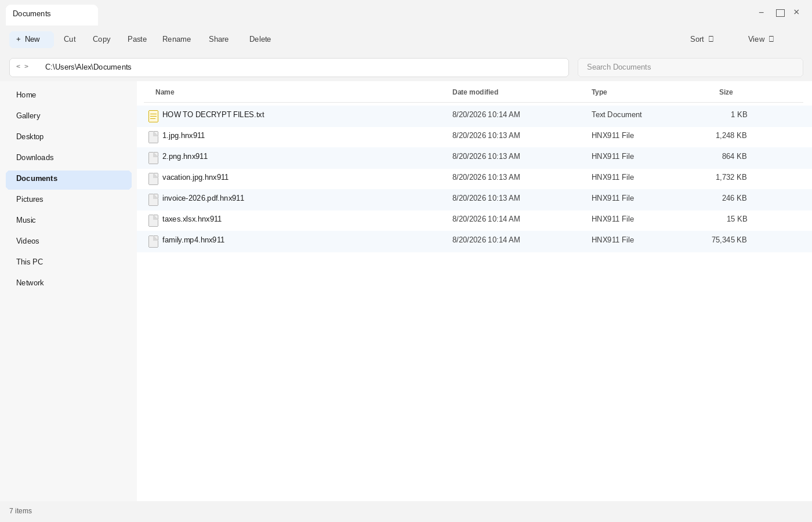Select the file HOW TO DECRYPT FILES.txt

pyautogui.click(x=474, y=116)
